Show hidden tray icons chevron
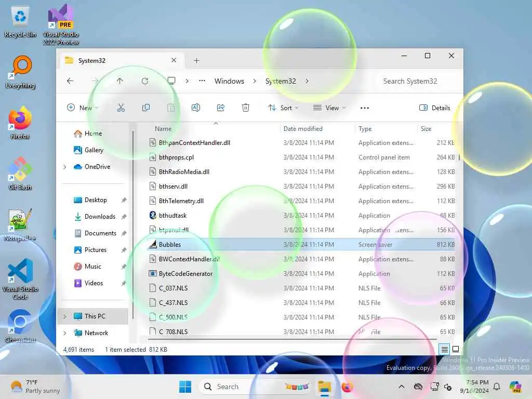The width and height of the screenshot is (532, 399). pos(402,387)
